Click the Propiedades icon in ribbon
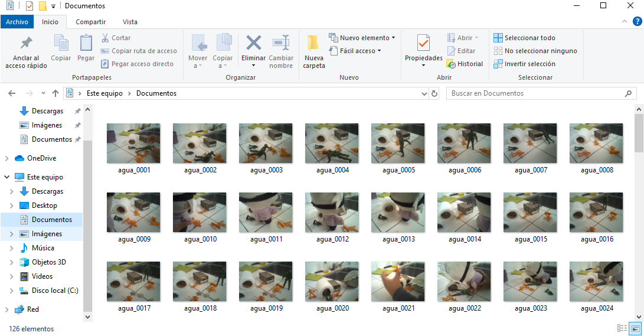The width and height of the screenshot is (644, 336). tap(423, 43)
